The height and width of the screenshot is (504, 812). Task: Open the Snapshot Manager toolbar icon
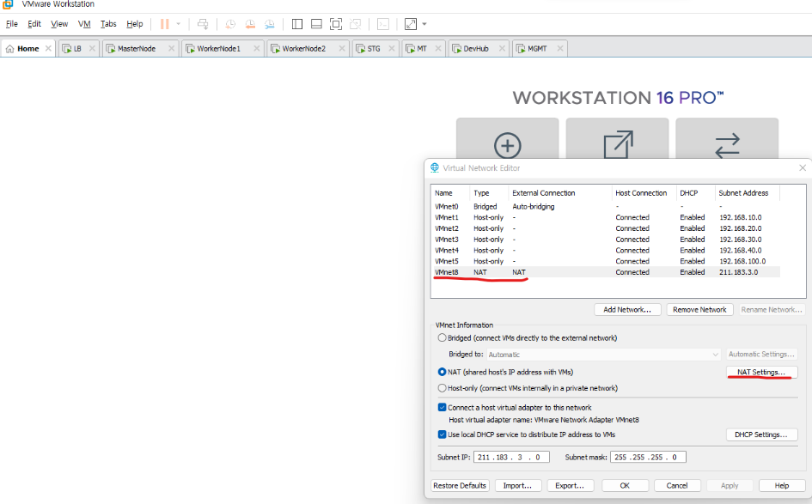tap(270, 24)
